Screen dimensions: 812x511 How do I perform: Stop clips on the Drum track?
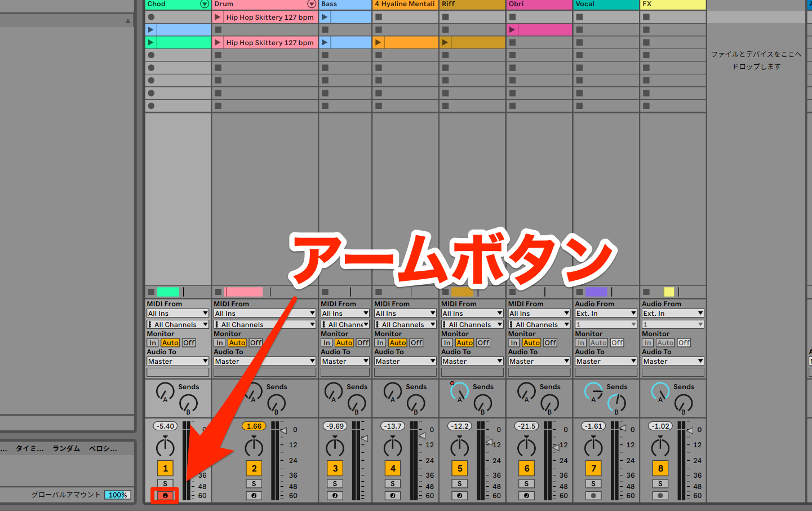(218, 292)
